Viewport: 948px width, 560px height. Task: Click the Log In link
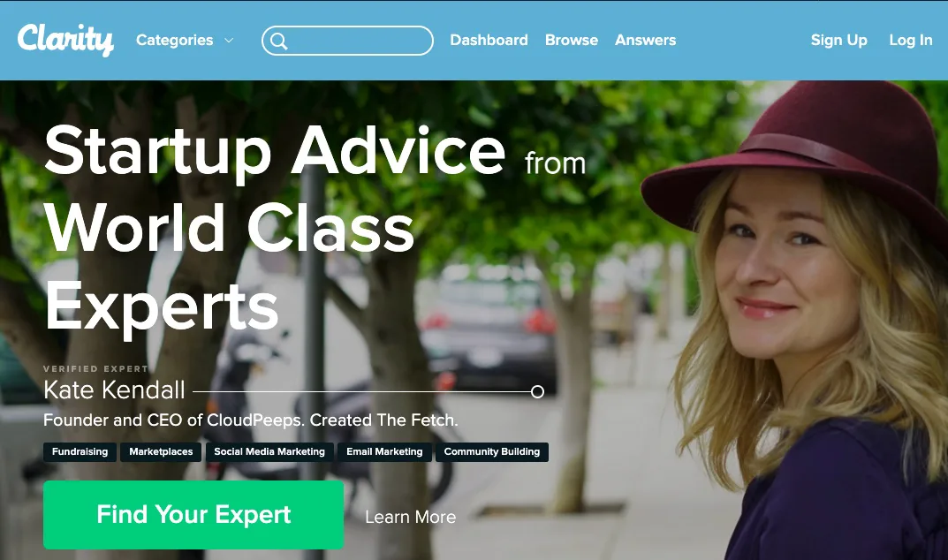[911, 40]
